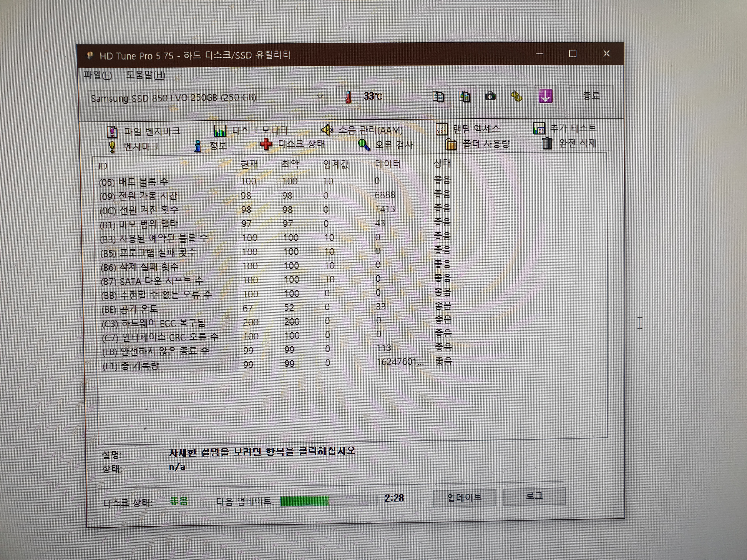This screenshot has width=747, height=560.
Task: Click the 2:28 countdown timer text
Action: coord(394,498)
